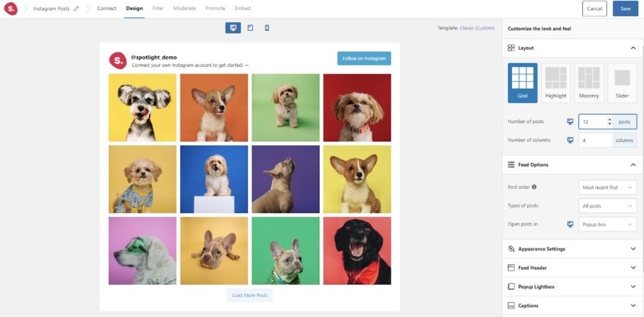Viewport: 644px width, 317px height.
Task: Open the Post order dropdown
Action: click(608, 187)
